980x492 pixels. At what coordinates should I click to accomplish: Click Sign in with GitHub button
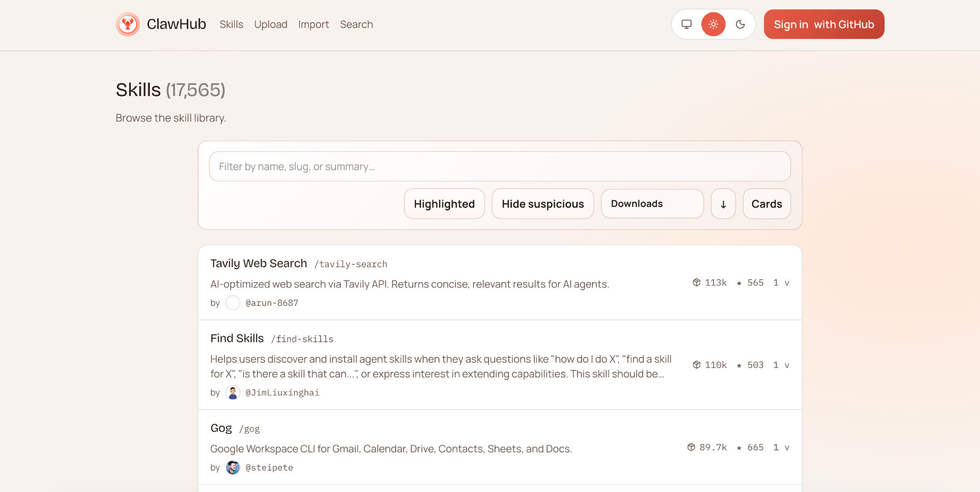click(x=824, y=24)
